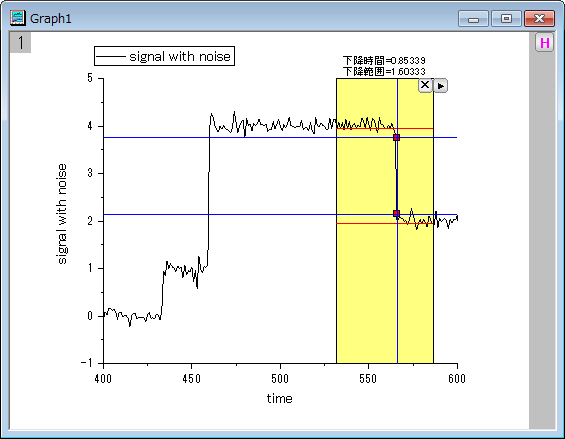
Task: Select the upper red square marker
Action: click(x=396, y=137)
